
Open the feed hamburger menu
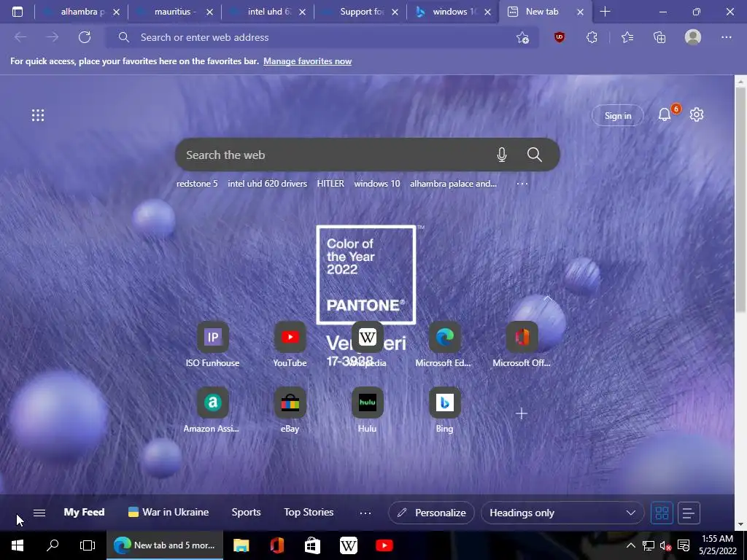(x=39, y=513)
